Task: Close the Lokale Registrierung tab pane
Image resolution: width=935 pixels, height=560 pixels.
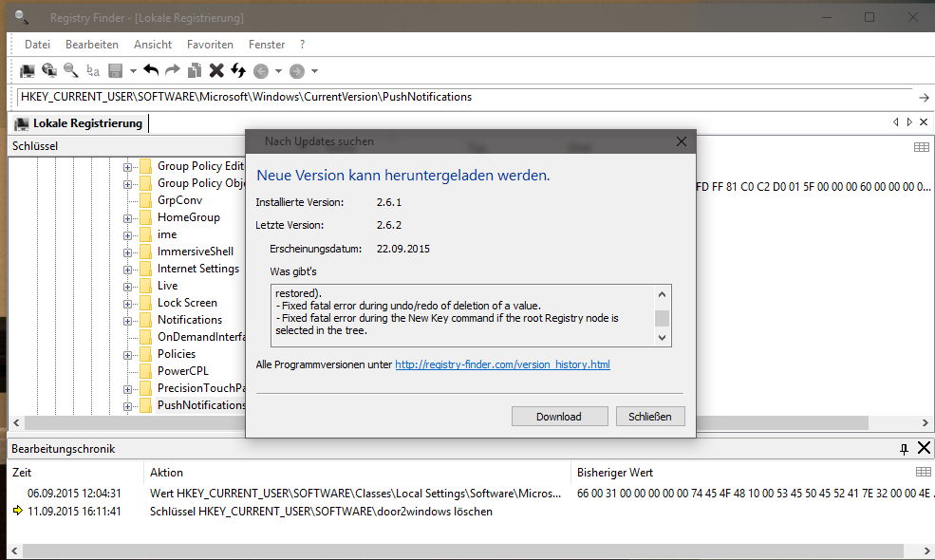Action: click(x=924, y=122)
